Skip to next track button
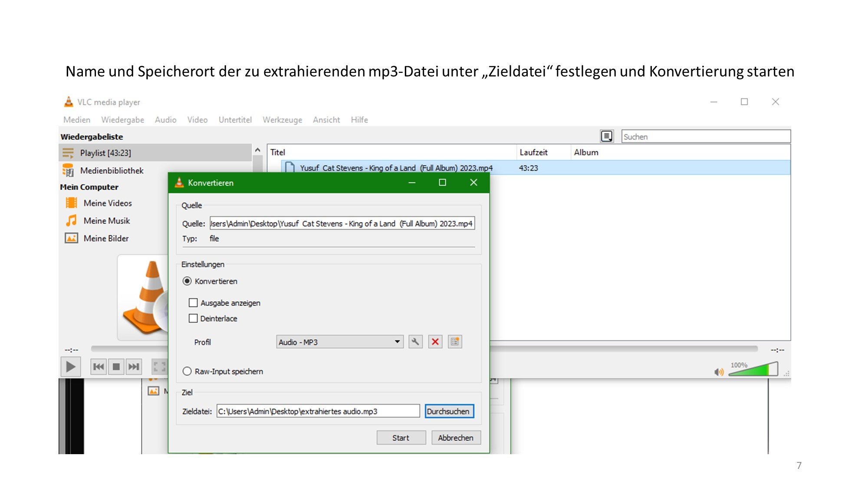Viewport: 868px width, 488px height. [134, 367]
